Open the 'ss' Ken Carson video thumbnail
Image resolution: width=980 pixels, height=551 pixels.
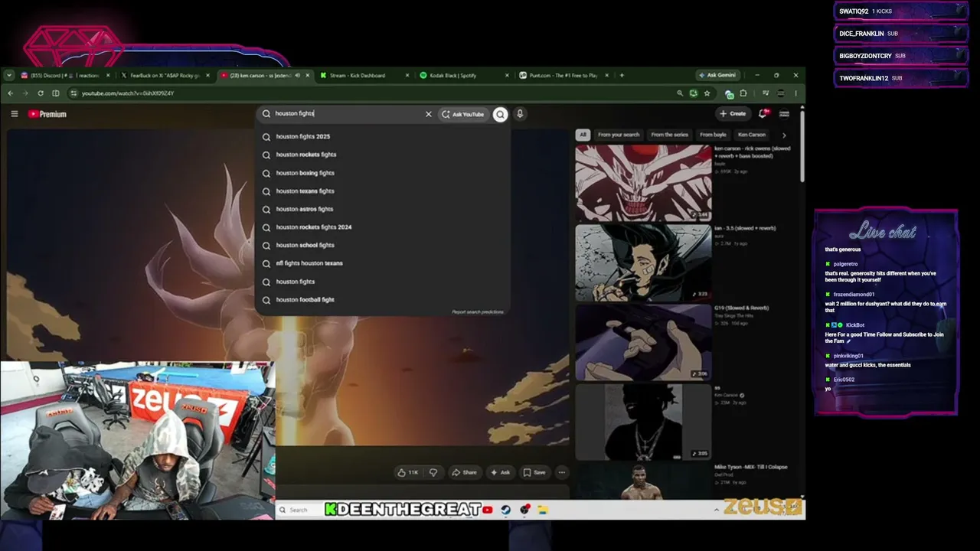click(643, 422)
